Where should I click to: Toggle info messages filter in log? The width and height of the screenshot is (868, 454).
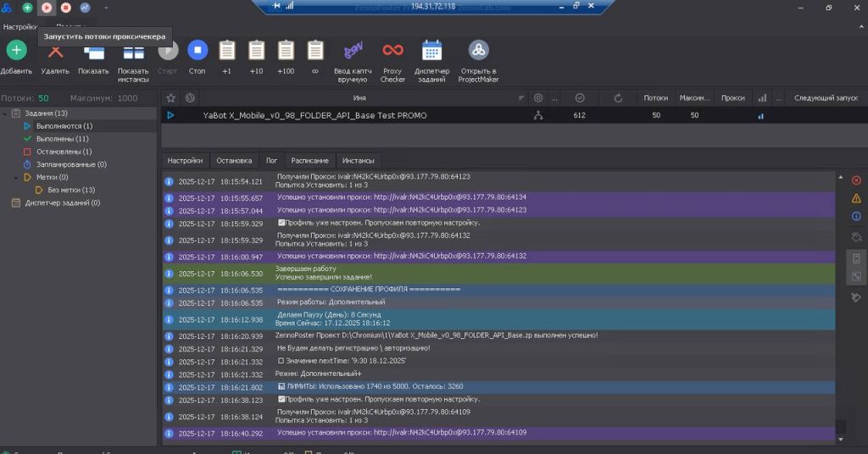856,216
